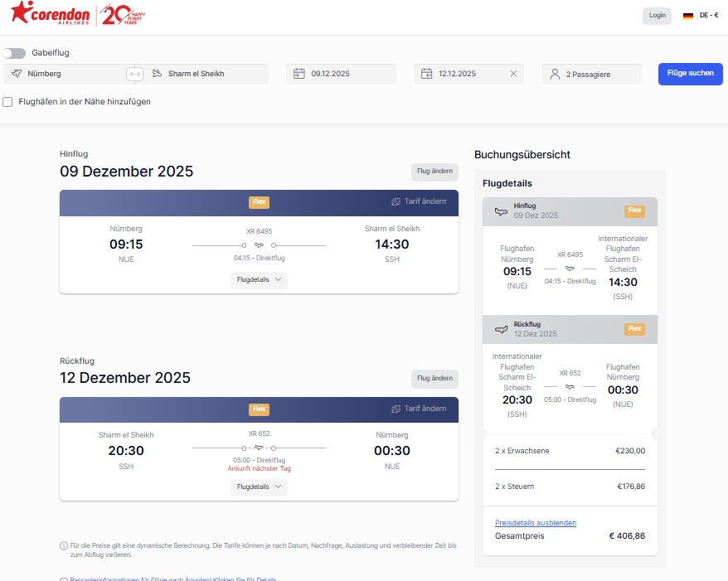Check 'Flughäfen in der Nähe hinzufügen' box

click(8, 102)
